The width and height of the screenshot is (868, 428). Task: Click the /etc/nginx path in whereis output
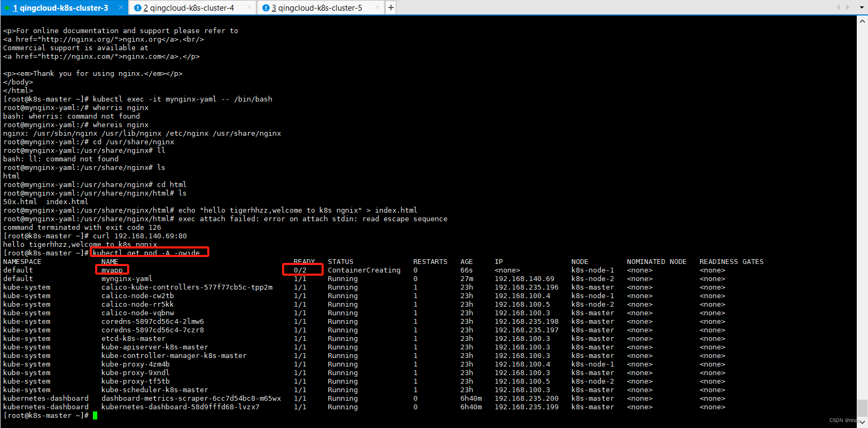pyautogui.click(x=187, y=133)
